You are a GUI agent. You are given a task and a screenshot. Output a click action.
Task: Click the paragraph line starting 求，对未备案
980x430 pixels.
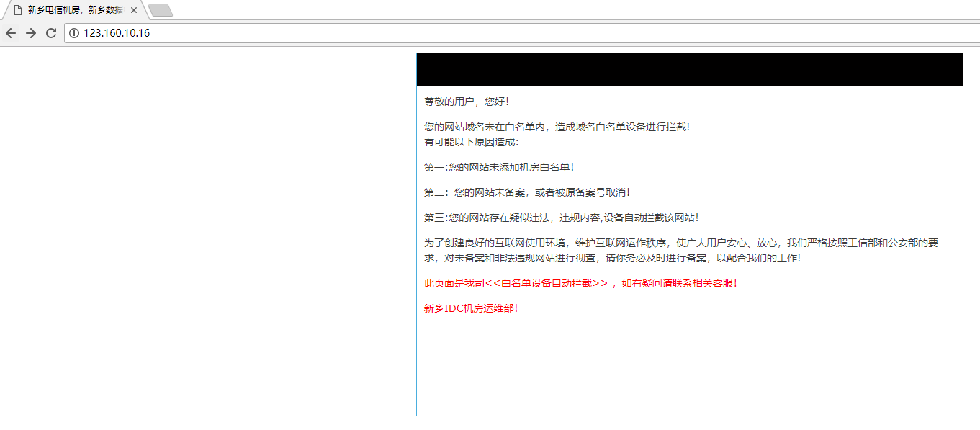click(612, 258)
